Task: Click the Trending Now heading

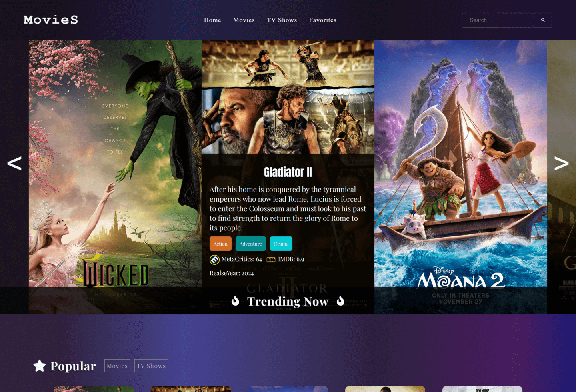Action: click(288, 301)
